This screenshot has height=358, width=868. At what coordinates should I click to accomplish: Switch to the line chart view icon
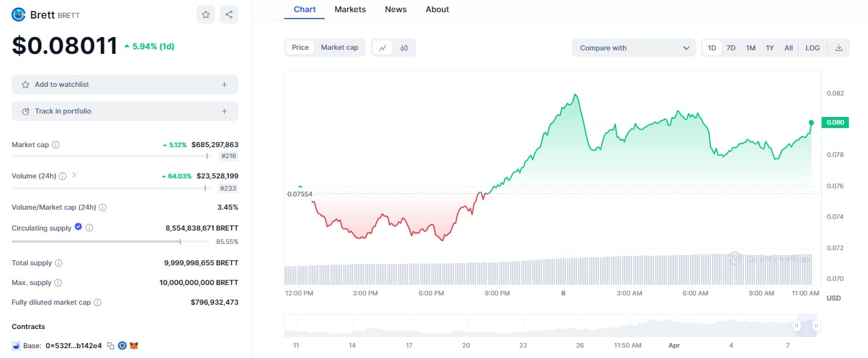(x=383, y=48)
